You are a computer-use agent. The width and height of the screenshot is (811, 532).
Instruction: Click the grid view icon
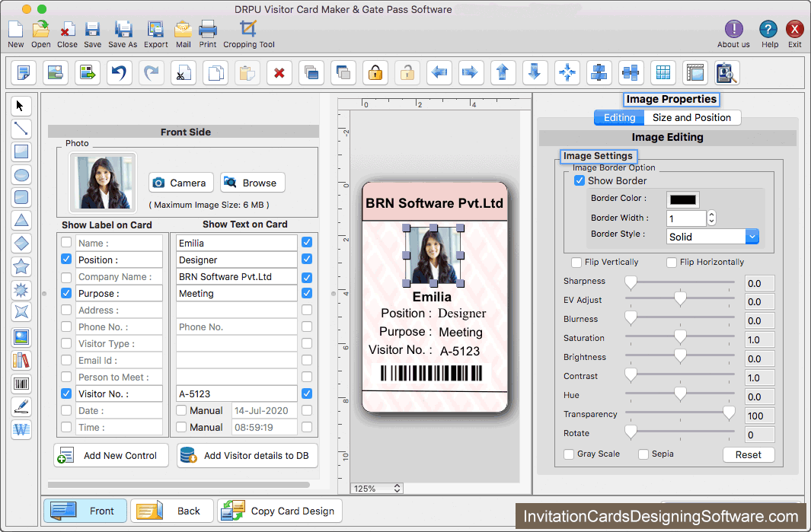pyautogui.click(x=663, y=72)
